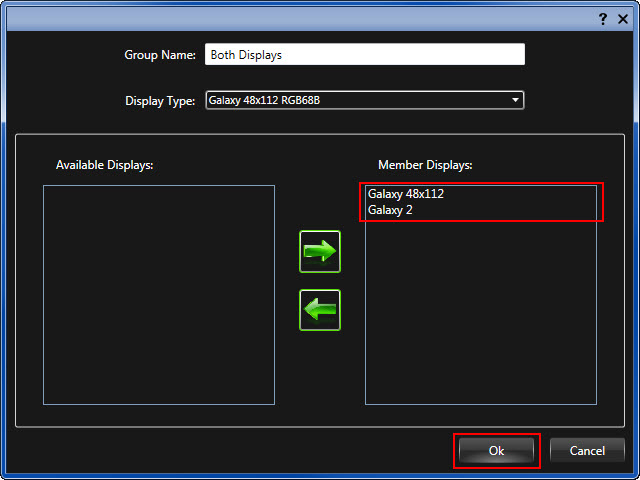Click into the Group Name field

coord(364,54)
